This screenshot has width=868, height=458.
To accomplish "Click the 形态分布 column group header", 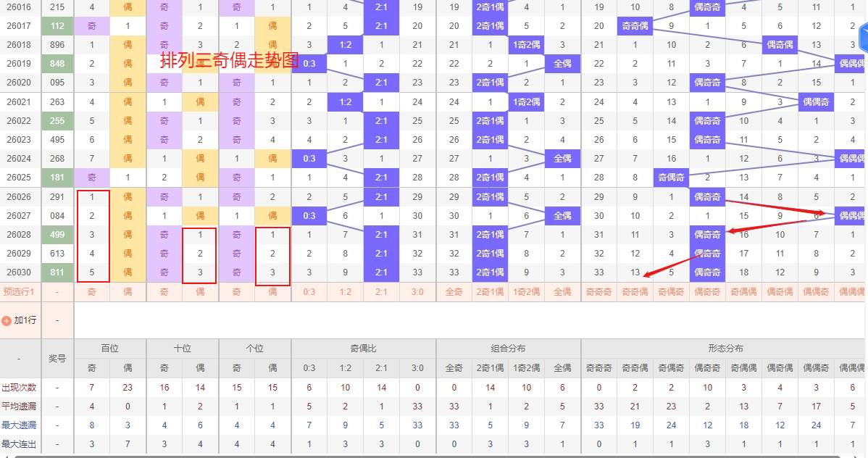I will pos(725,349).
